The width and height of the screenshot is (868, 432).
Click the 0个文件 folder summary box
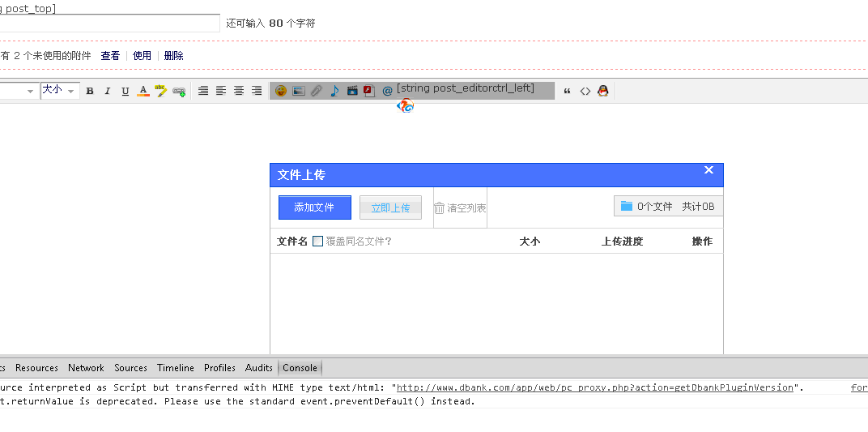click(x=668, y=206)
